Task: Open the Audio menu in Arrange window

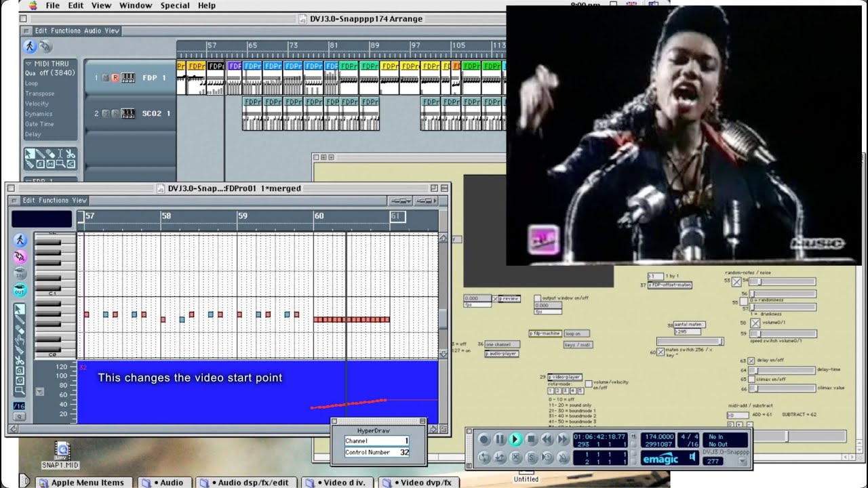Action: coord(93,30)
